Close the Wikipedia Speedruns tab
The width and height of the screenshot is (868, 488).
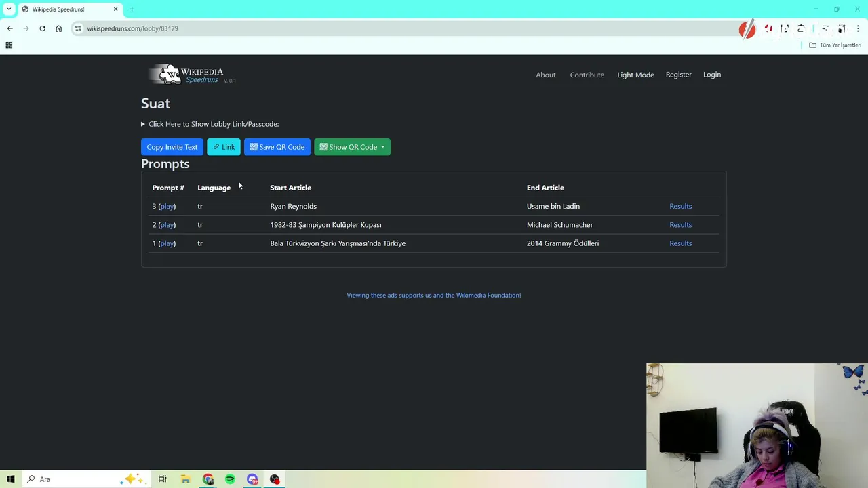(x=115, y=9)
